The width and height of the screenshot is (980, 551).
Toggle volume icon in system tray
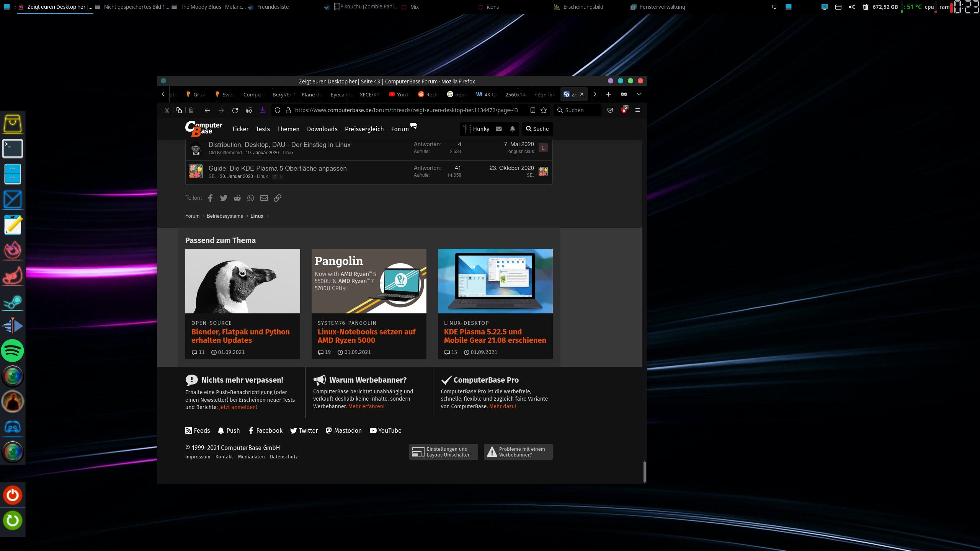pos(852,7)
